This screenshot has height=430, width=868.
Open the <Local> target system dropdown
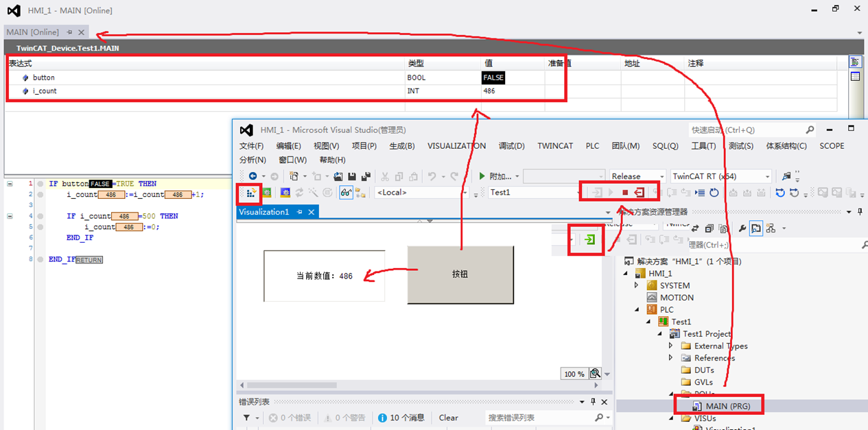[x=421, y=193]
